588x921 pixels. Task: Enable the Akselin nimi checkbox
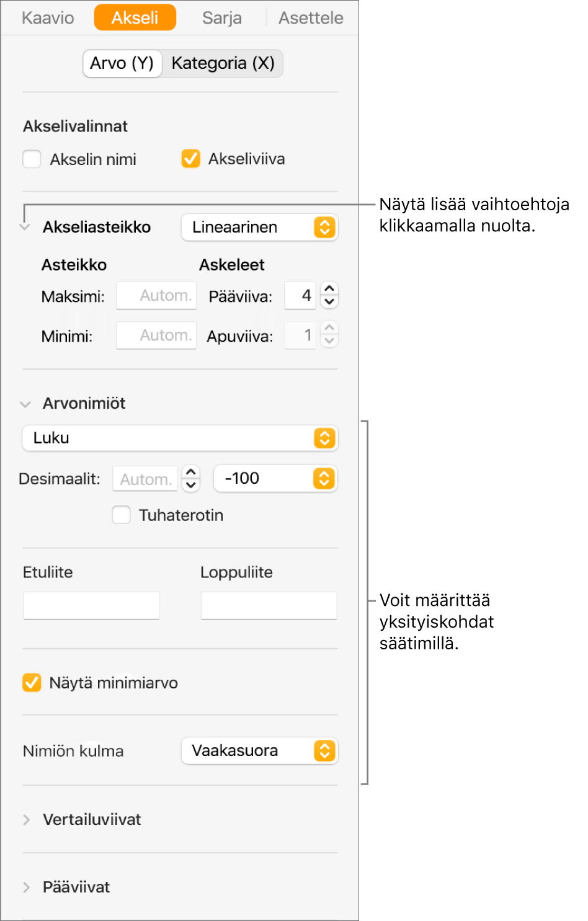[32, 159]
